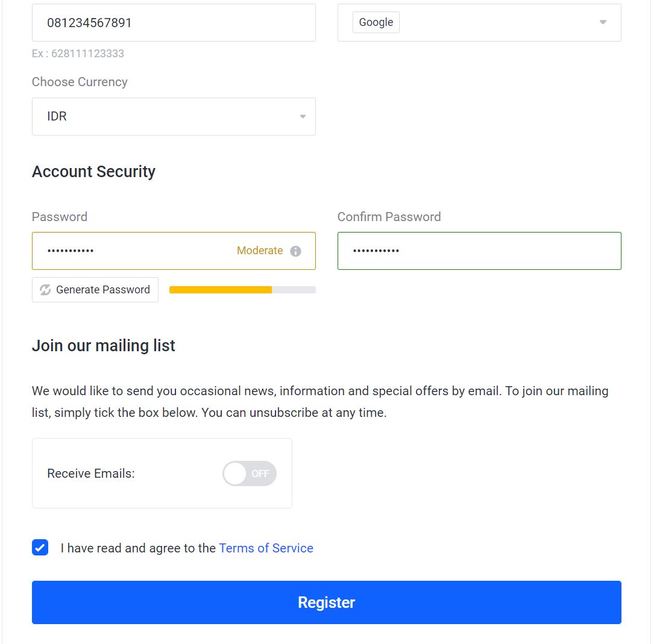
Task: Uncheck the Terms of Service agreement checkbox
Action: 40,548
